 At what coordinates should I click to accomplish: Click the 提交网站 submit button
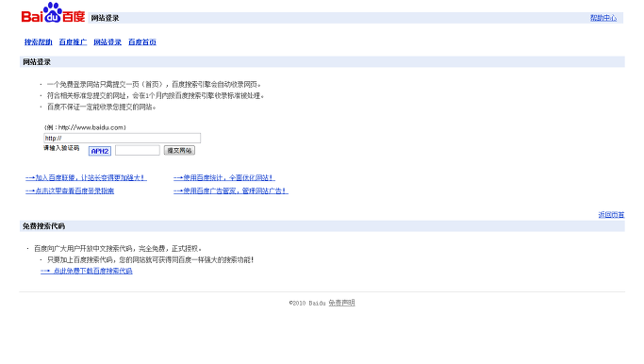tap(179, 150)
